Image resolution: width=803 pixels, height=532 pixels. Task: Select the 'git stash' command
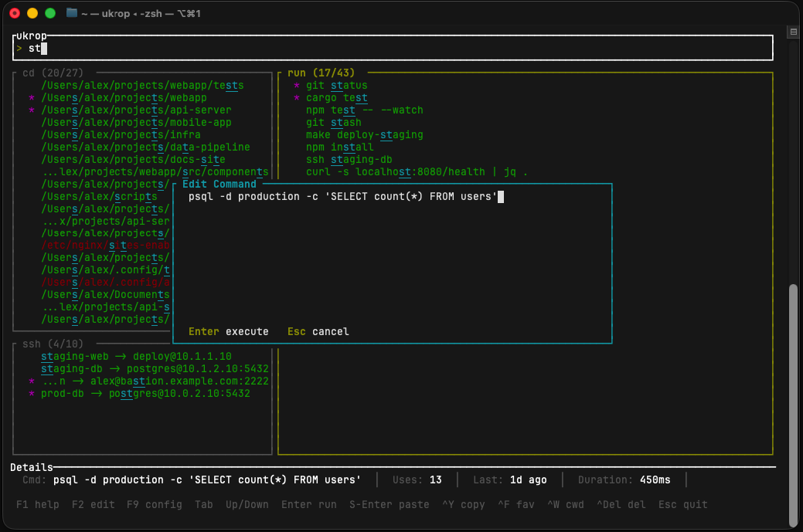tap(333, 122)
